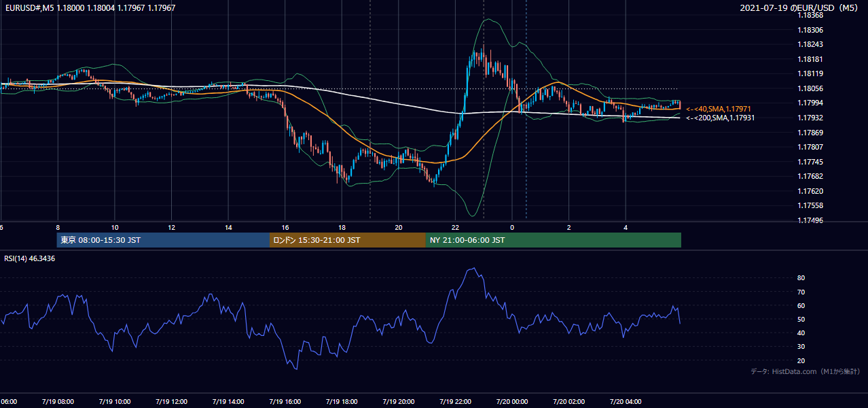Click the 7/20 02:00 bottom time label

coord(568,402)
